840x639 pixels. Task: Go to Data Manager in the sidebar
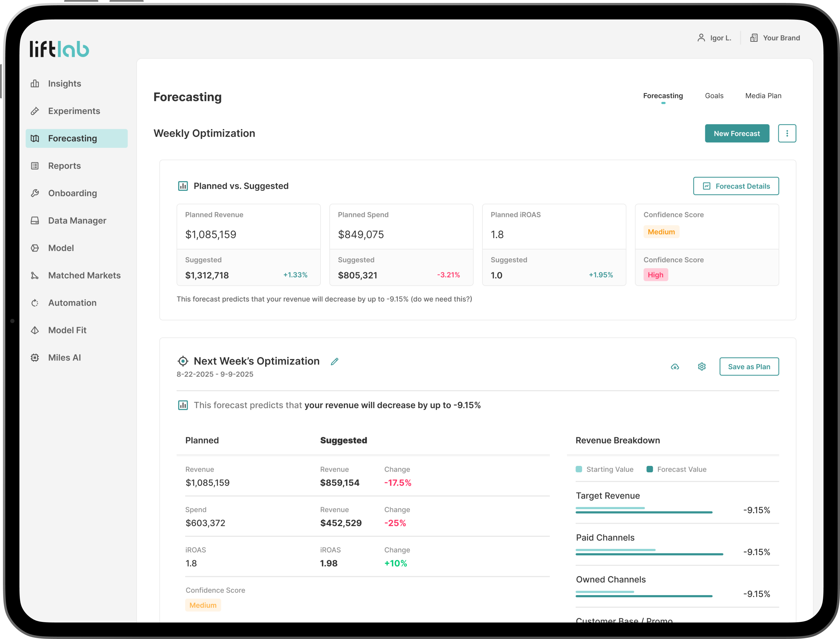77,221
